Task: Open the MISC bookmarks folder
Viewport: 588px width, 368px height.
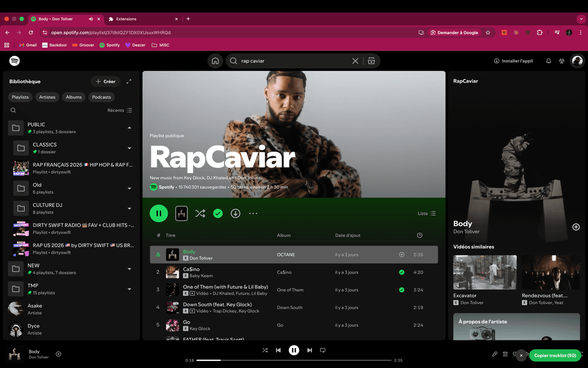Action: point(160,45)
